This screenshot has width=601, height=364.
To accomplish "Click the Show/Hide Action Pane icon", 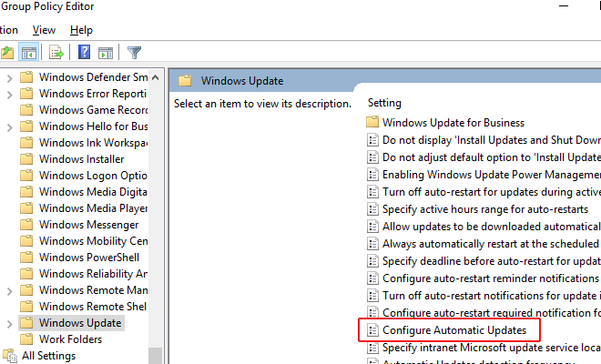I will 106,53.
